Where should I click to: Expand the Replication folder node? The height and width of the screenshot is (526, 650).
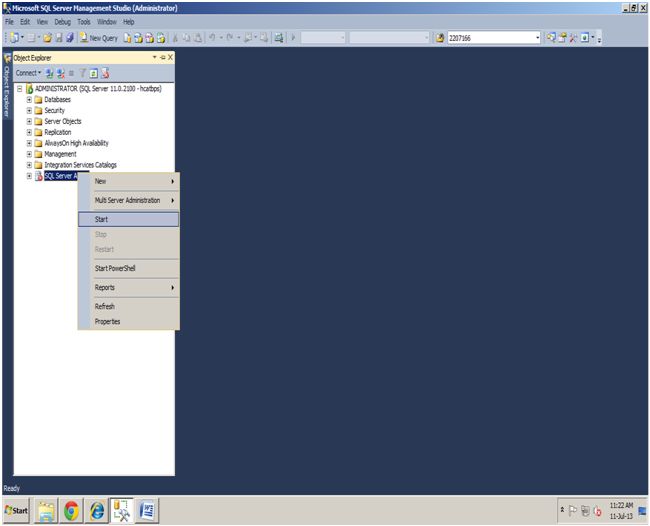click(29, 132)
